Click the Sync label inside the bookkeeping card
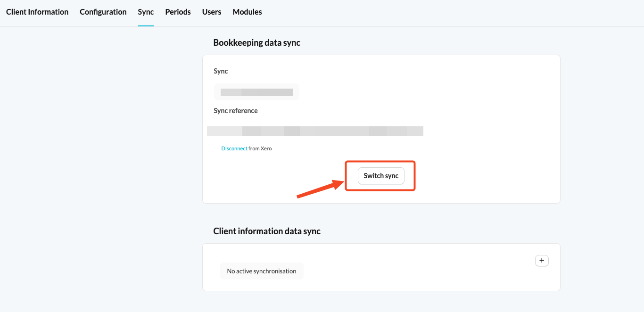Screen dimensions: 644x312 [221, 71]
